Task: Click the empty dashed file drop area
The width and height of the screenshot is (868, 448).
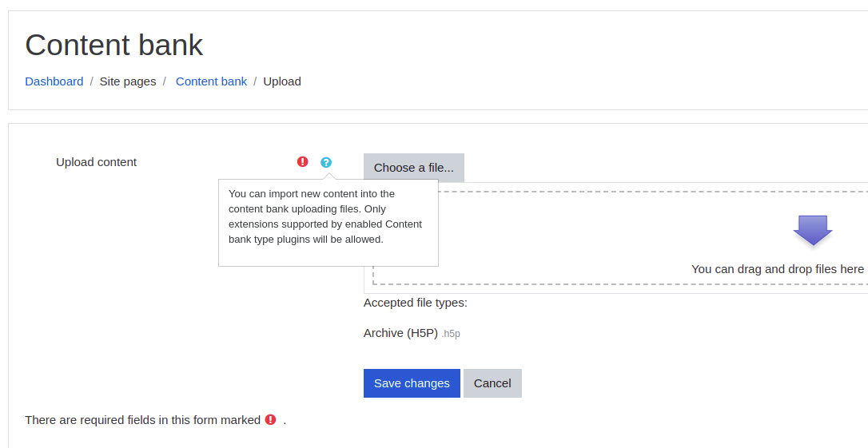Action: [x=620, y=238]
